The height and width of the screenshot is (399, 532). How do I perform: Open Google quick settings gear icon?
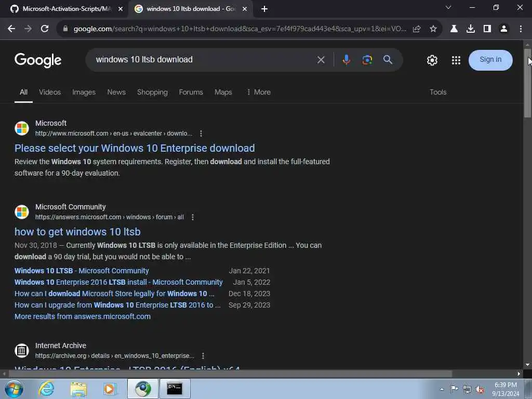click(432, 60)
